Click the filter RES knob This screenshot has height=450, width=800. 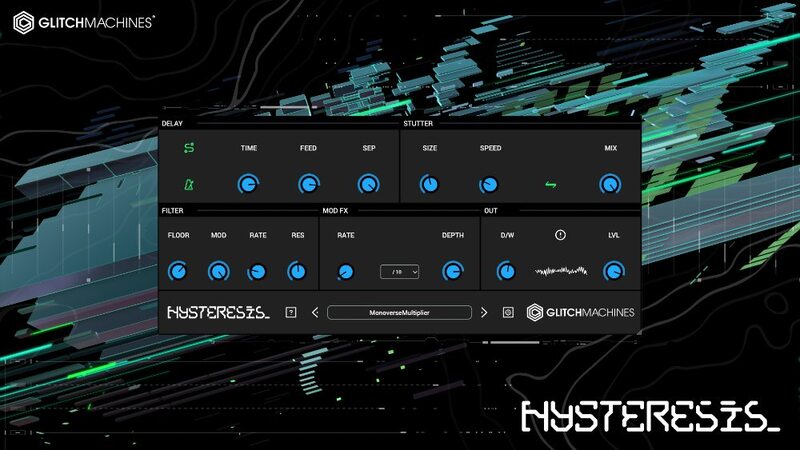tap(297, 271)
